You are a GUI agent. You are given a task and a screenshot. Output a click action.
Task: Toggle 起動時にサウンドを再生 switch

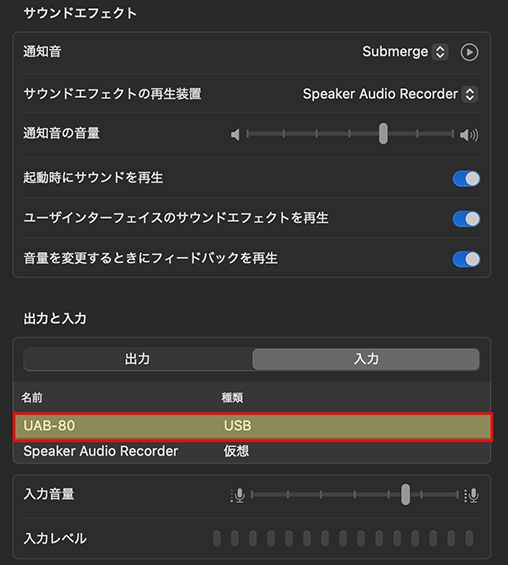click(x=466, y=179)
